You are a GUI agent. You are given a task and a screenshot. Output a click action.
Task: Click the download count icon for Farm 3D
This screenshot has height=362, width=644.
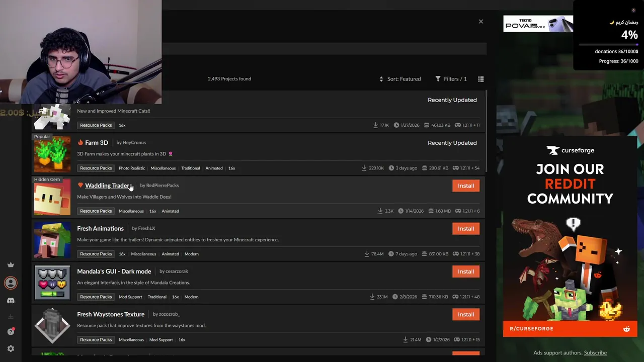coord(364,168)
